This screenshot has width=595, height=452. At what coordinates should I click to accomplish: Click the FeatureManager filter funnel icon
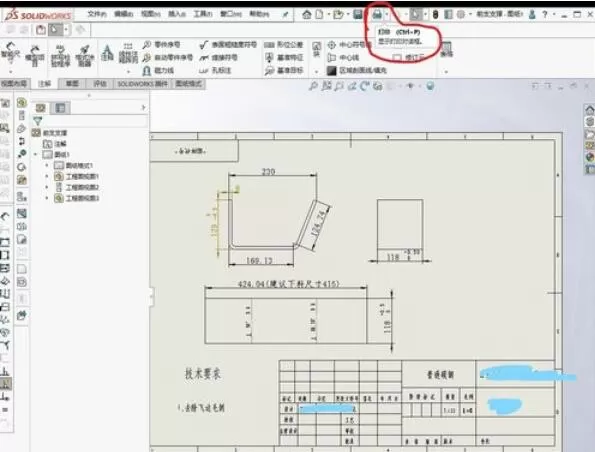click(x=38, y=121)
